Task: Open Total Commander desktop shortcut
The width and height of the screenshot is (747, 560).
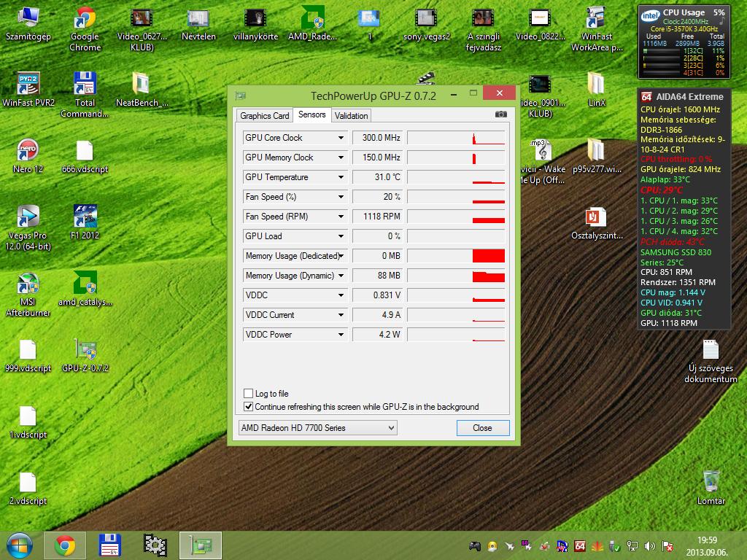Action: pyautogui.click(x=85, y=95)
